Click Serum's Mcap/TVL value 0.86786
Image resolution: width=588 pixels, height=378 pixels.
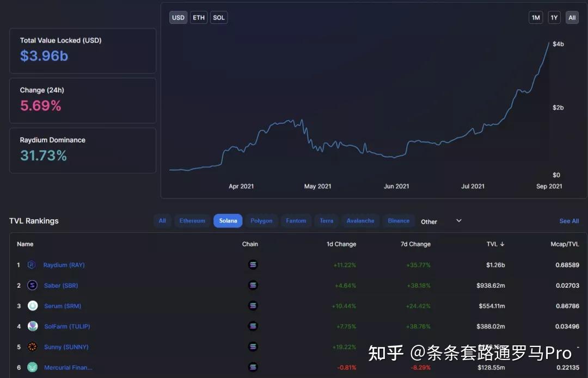pos(567,306)
